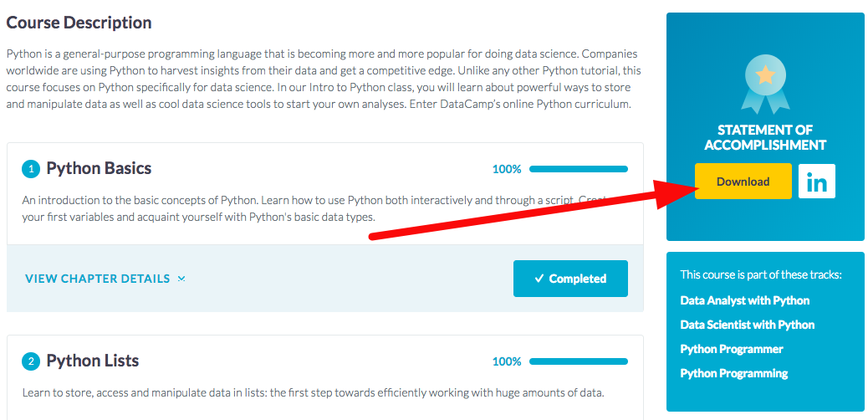
Task: Click the Python Lists chapter description text
Action: (313, 392)
